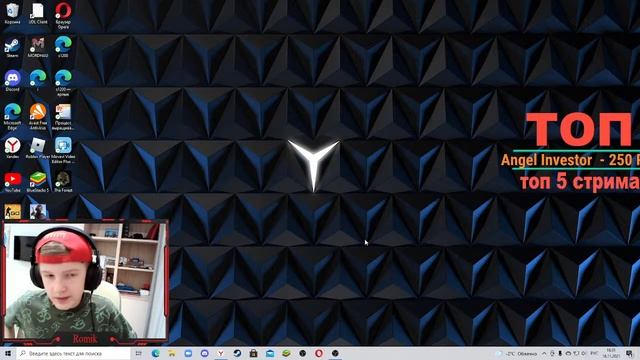Expand hidden system tray icons chevron
The image size is (640, 360).
(544, 353)
